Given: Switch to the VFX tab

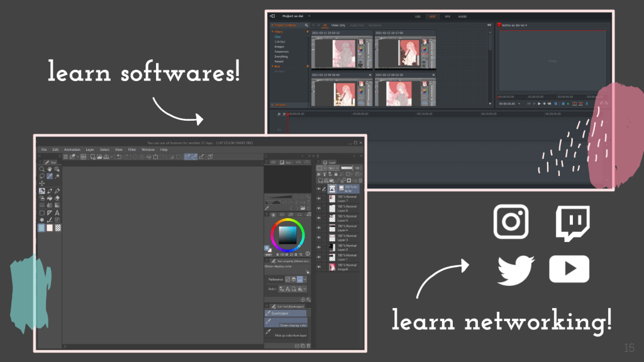Looking at the screenshot, I should click(447, 16).
